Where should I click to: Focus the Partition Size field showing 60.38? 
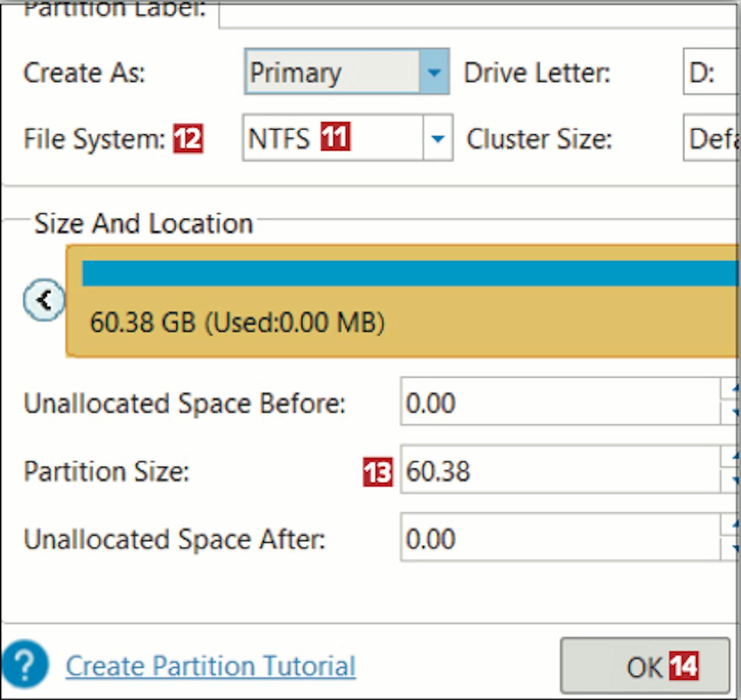pos(559,470)
